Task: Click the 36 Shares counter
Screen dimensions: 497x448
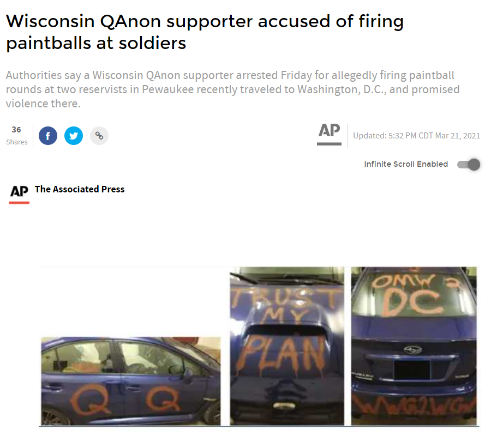Action: click(x=16, y=136)
